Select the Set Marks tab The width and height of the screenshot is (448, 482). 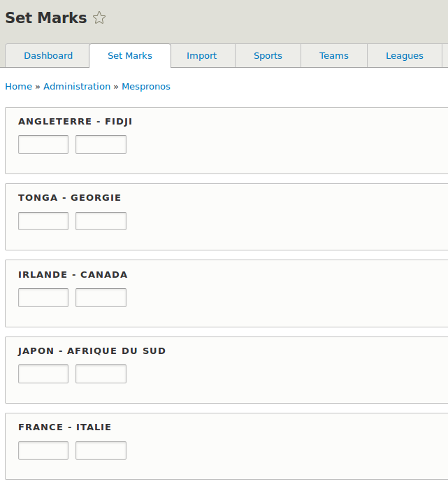pyautogui.click(x=130, y=56)
